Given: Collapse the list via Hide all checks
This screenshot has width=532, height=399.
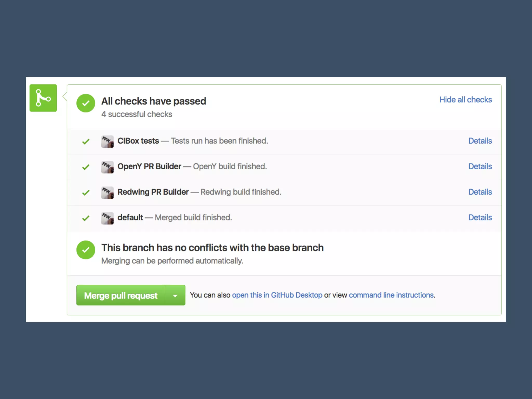Looking at the screenshot, I should [x=465, y=100].
